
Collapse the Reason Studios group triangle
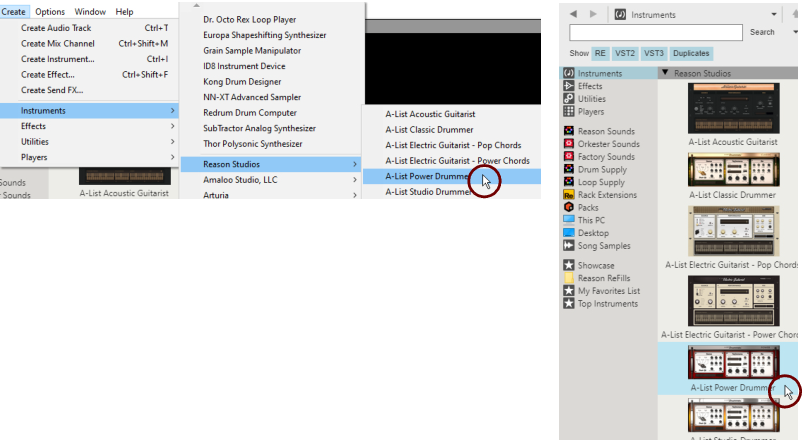click(x=665, y=73)
